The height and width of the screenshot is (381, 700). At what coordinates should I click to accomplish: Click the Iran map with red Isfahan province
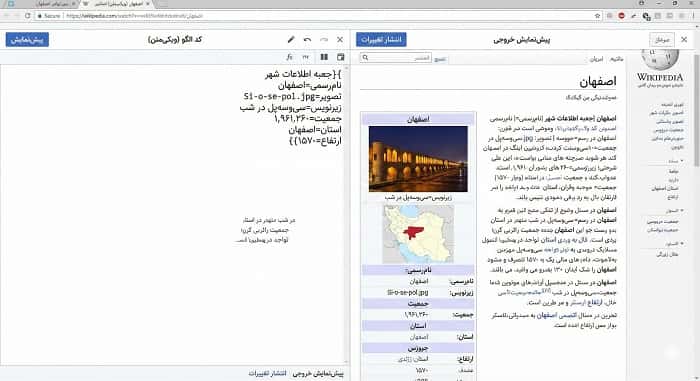pos(418,234)
